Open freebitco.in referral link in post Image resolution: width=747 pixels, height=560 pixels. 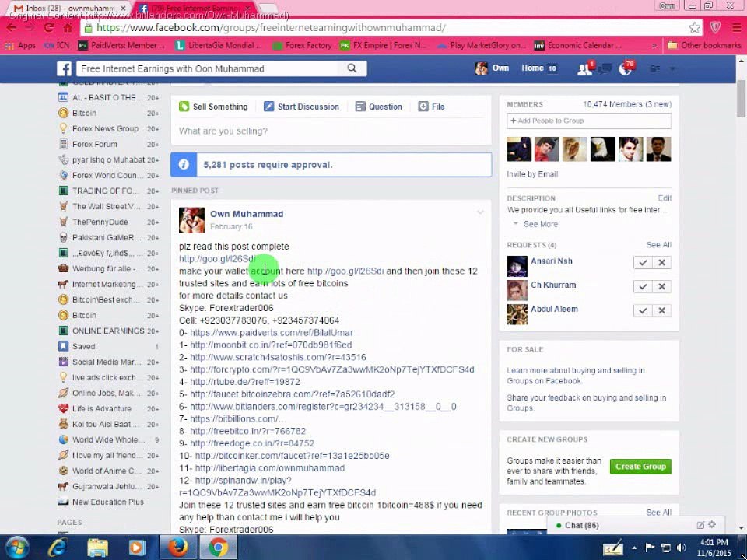point(247,431)
